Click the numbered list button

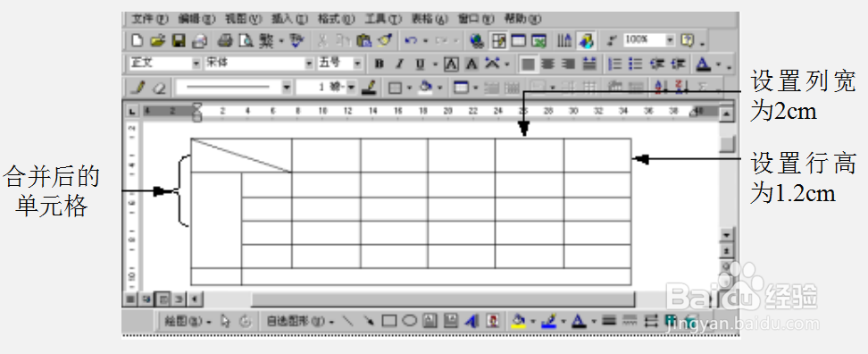(615, 63)
